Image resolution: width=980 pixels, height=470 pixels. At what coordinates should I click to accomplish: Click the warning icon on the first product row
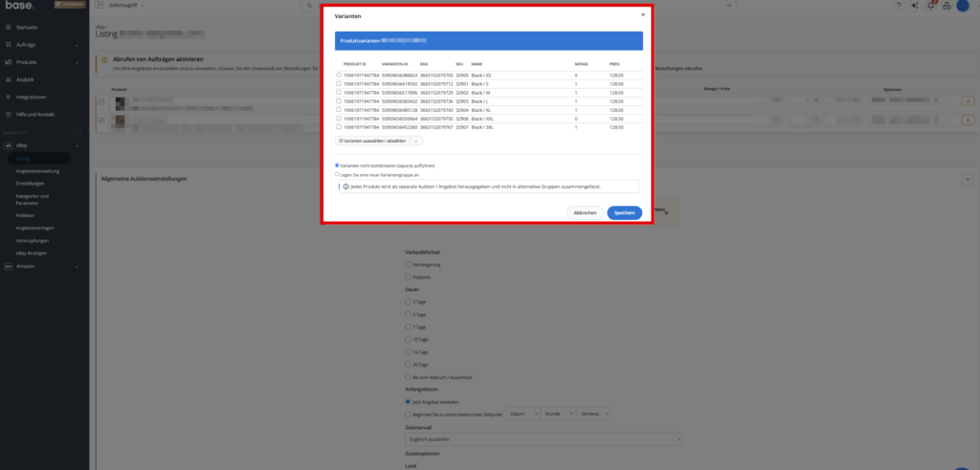(x=969, y=101)
